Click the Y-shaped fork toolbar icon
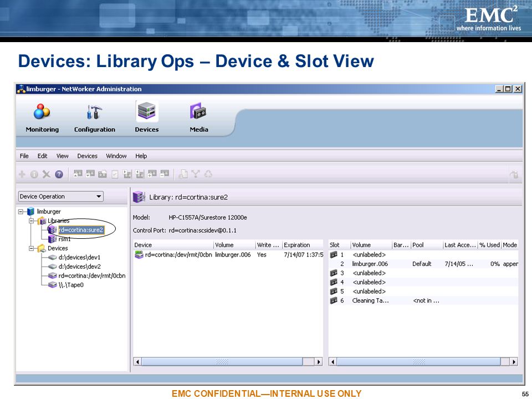Image resolution: width=532 pixels, height=399 pixels. point(196,174)
